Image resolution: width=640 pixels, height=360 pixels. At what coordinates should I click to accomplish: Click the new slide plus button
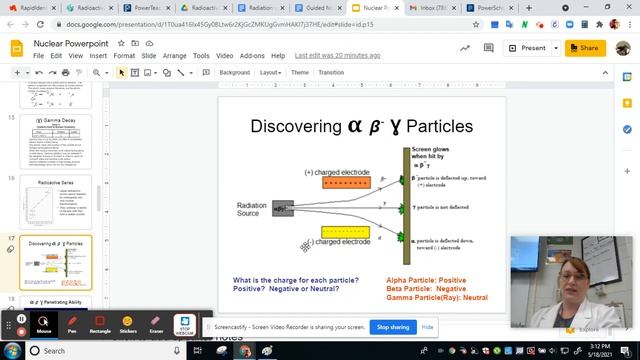click(x=17, y=73)
